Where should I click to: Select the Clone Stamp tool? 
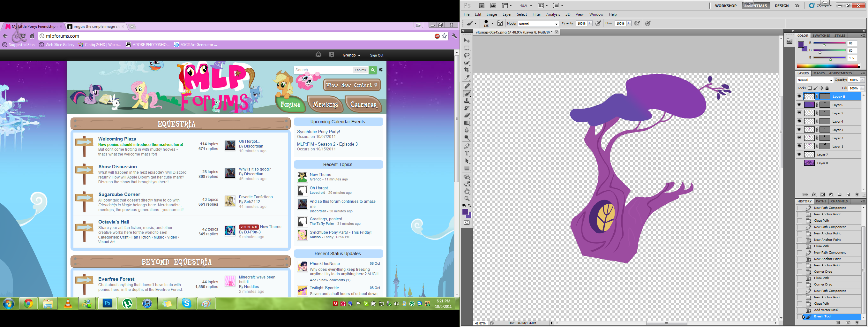[x=467, y=101]
